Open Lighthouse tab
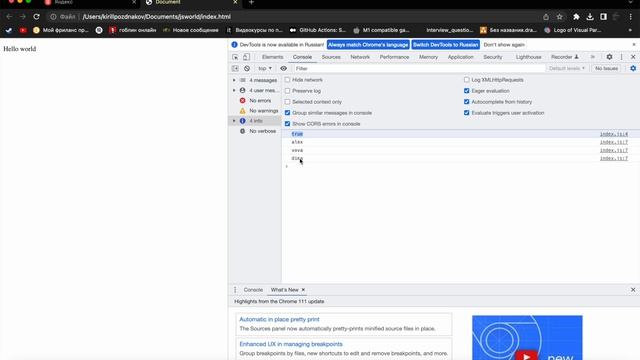The height and width of the screenshot is (360, 640). click(528, 57)
